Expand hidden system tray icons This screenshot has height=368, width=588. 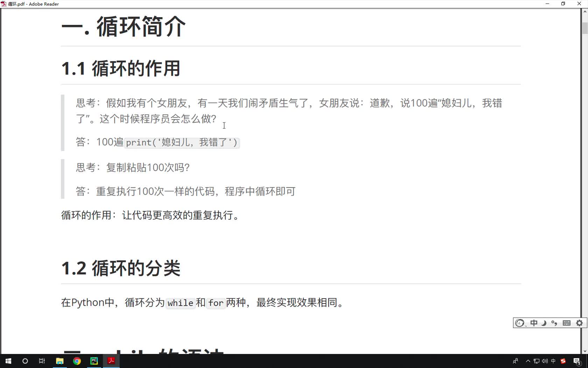[528, 361]
